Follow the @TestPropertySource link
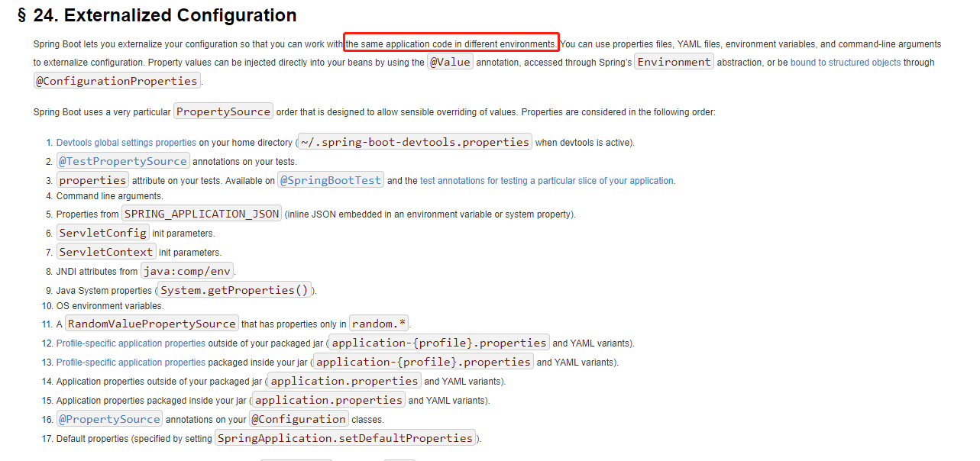The height and width of the screenshot is (461, 980). [x=123, y=161]
